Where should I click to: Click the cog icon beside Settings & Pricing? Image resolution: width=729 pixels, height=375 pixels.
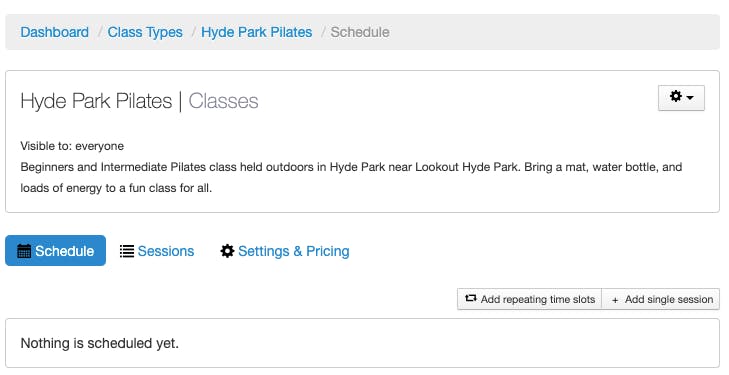coord(227,251)
